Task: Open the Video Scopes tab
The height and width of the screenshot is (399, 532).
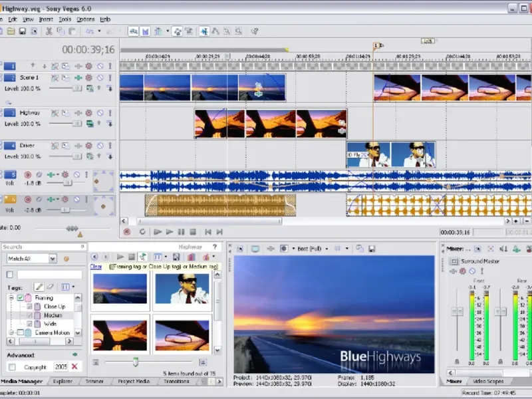Action: [x=487, y=382]
